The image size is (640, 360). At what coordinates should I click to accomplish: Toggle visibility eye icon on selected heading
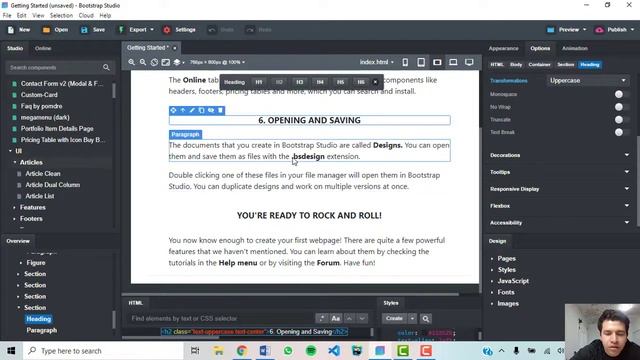(211, 110)
